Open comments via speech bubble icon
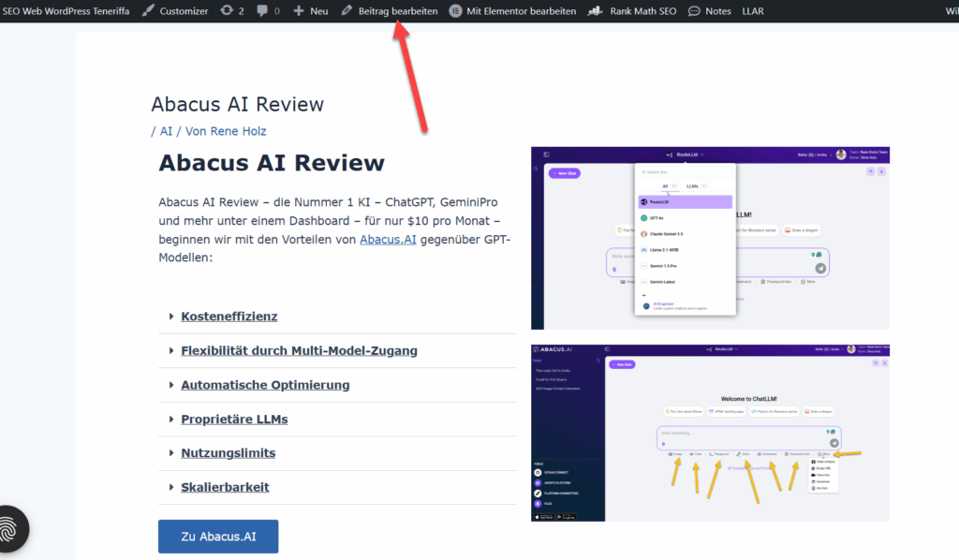This screenshot has height=560, width=959. click(262, 11)
